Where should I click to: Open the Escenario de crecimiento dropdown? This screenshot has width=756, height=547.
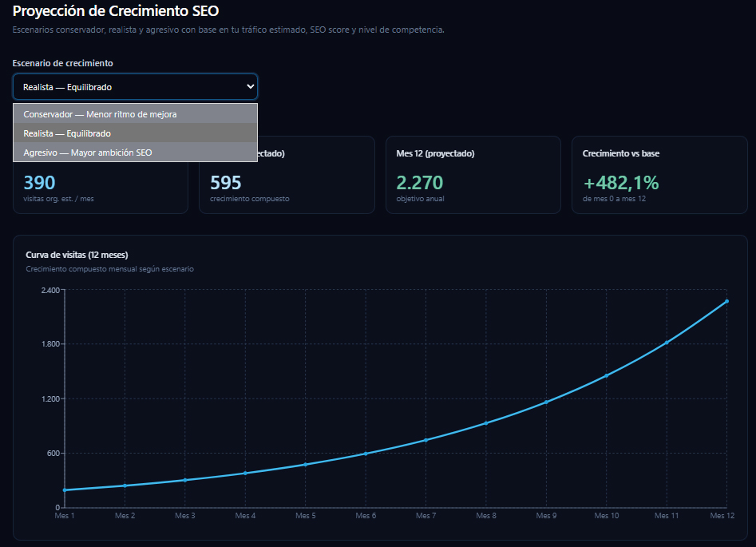coord(135,87)
